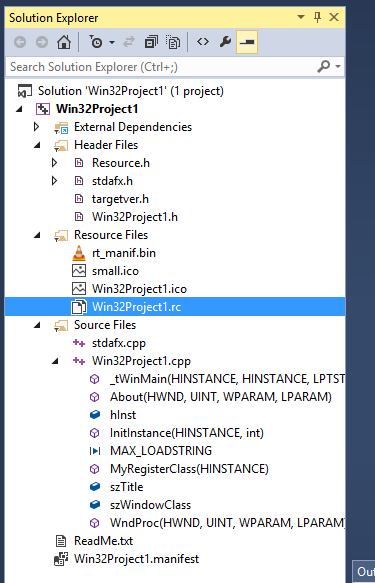The image size is (375, 583).
Task: Open the pending changes filter dropdown arrow
Action: [112, 42]
